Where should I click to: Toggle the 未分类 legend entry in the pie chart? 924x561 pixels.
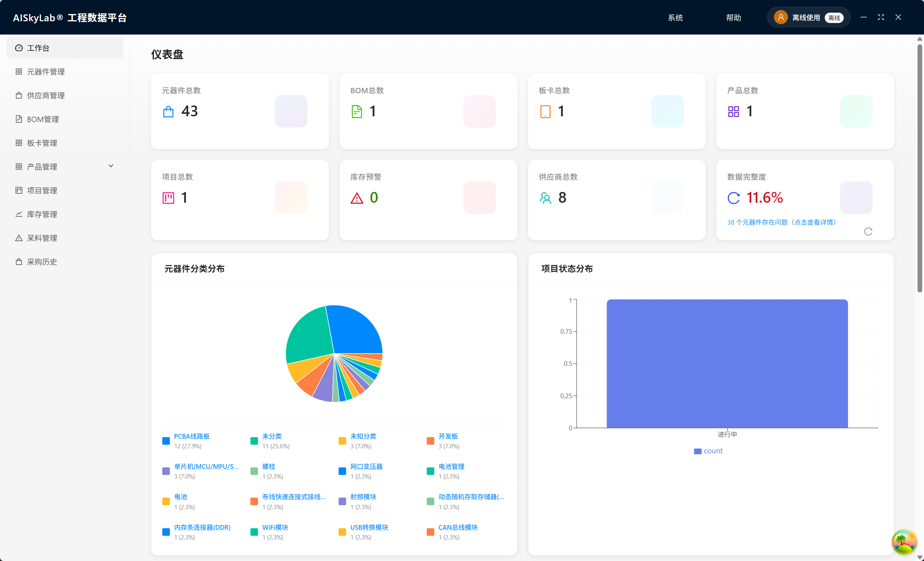click(272, 436)
